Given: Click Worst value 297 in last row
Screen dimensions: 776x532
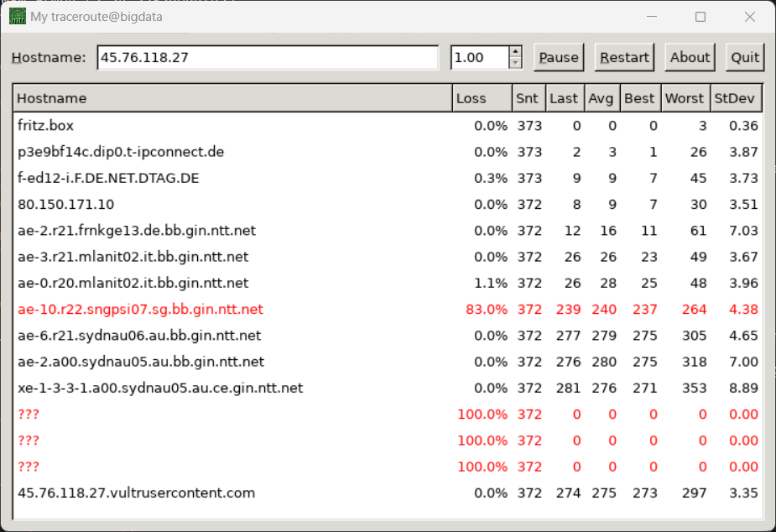Looking at the screenshot, I should (x=694, y=493).
